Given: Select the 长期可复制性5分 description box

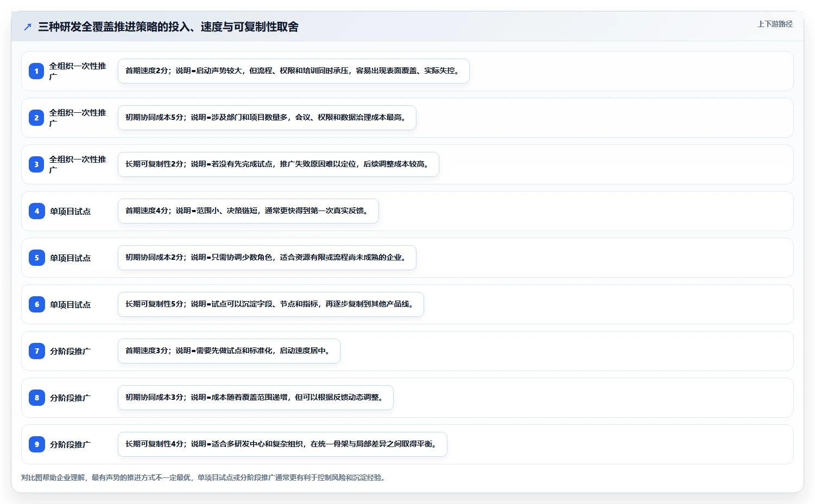Looking at the screenshot, I should pyautogui.click(x=271, y=304).
